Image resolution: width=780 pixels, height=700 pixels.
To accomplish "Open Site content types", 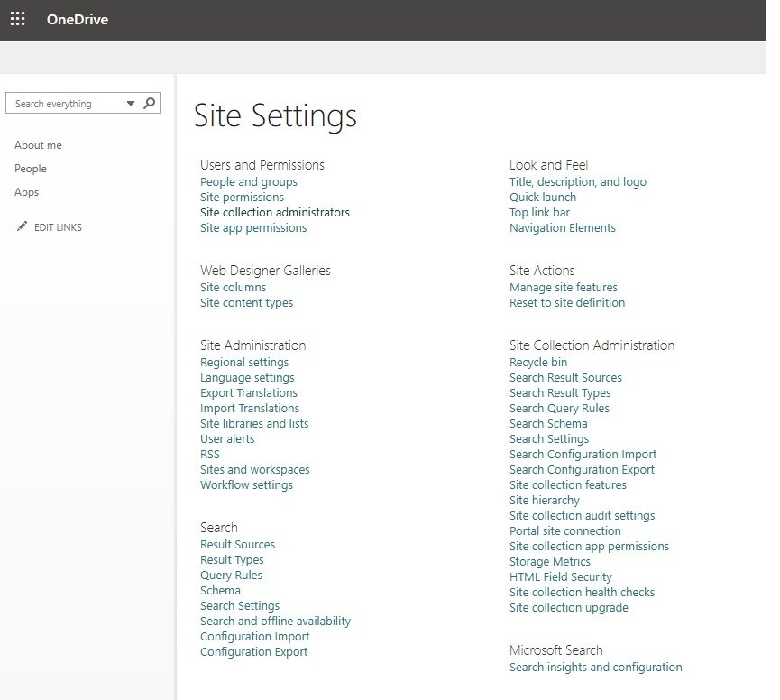I will pyautogui.click(x=247, y=302).
